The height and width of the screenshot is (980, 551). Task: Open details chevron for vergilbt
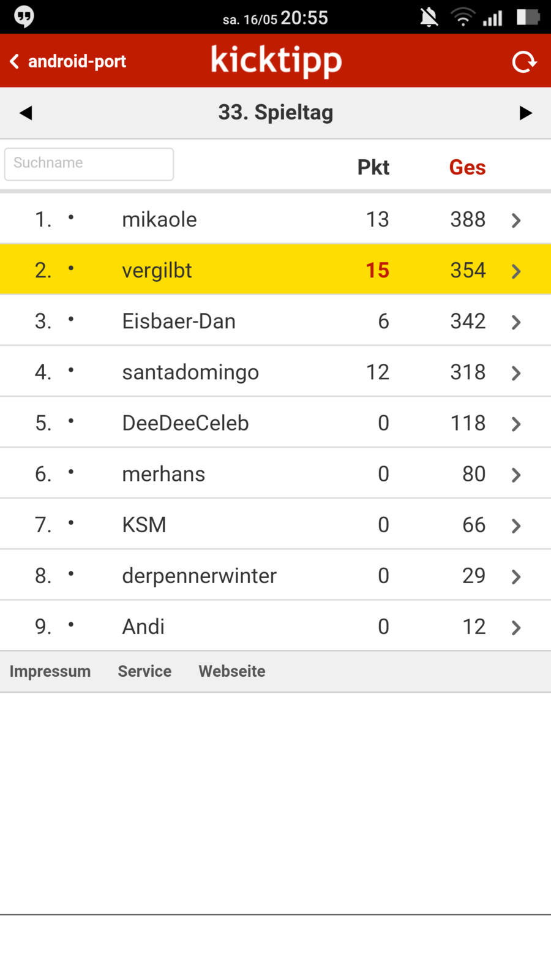pyautogui.click(x=516, y=271)
